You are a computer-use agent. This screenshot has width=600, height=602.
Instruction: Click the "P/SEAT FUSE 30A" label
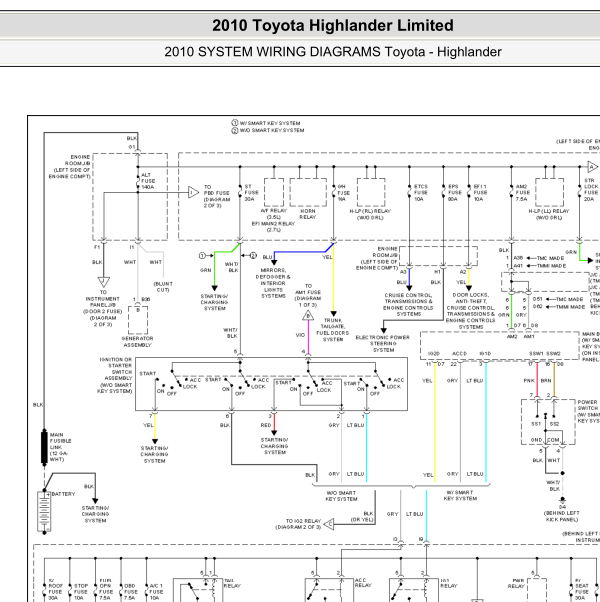click(582, 589)
